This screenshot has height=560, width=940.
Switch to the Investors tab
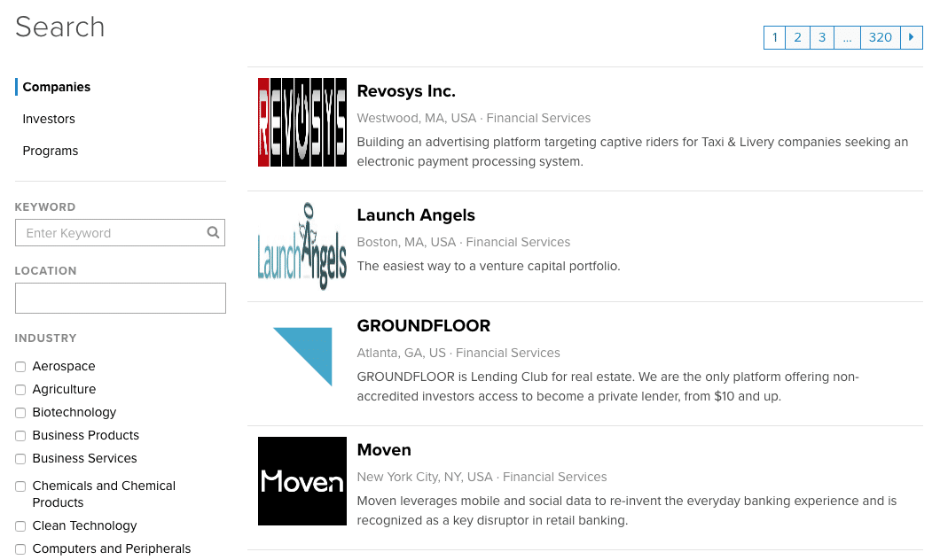(49, 119)
